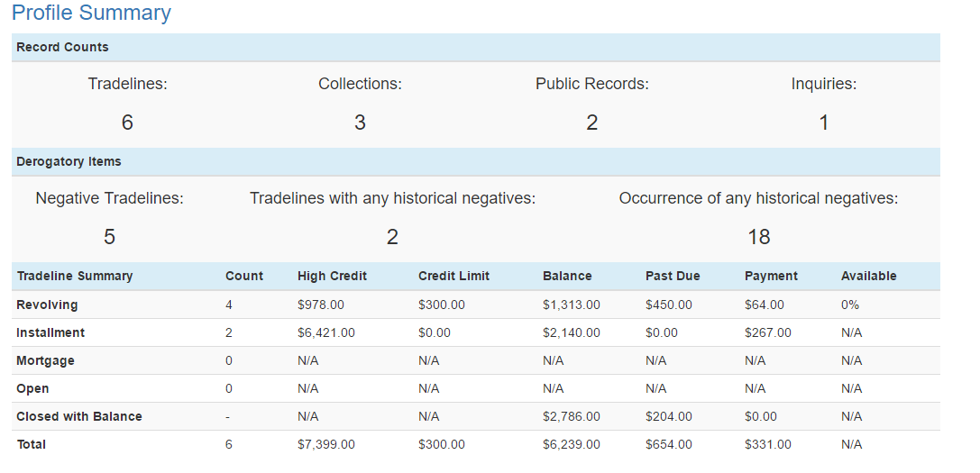980x473 pixels.
Task: Click the Collections count value 3
Action: point(360,123)
